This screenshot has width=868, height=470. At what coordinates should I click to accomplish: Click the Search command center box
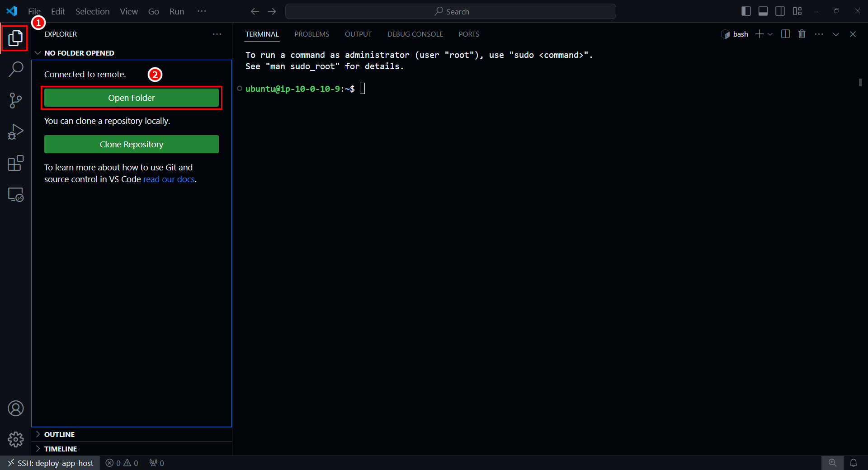[x=451, y=11]
